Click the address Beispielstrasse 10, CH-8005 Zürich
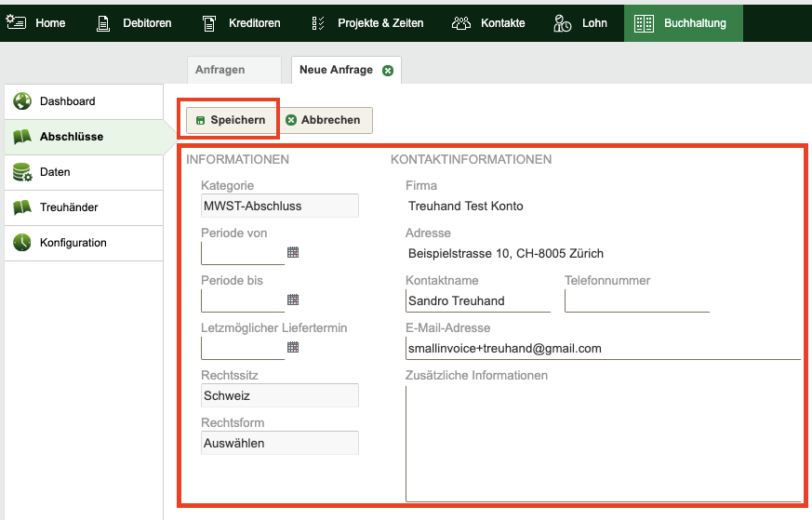 click(506, 254)
